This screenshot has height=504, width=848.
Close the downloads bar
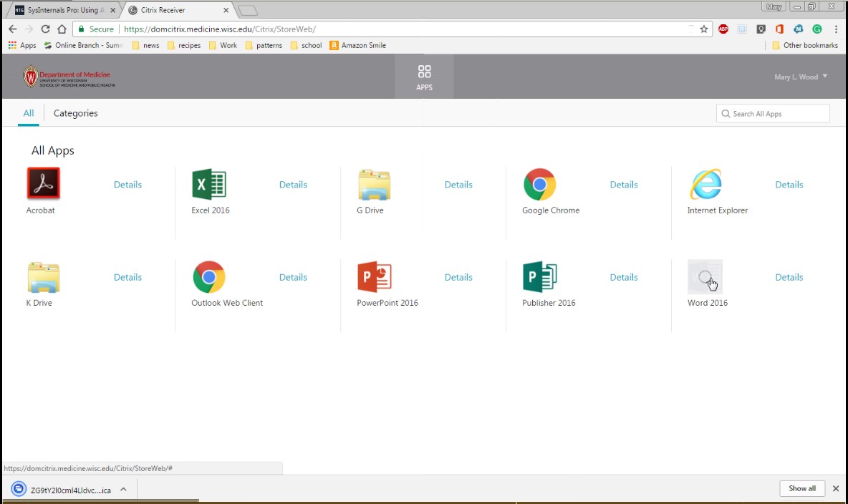pyautogui.click(x=836, y=488)
